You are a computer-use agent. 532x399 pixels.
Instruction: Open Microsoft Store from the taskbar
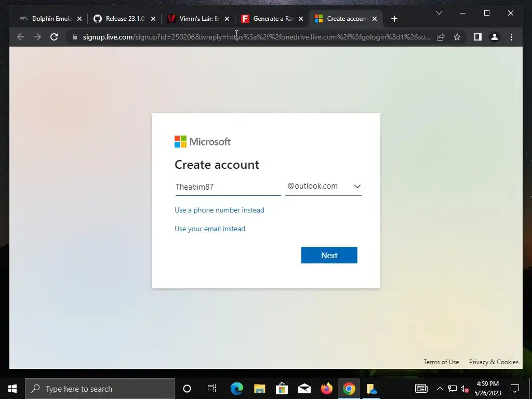click(282, 389)
